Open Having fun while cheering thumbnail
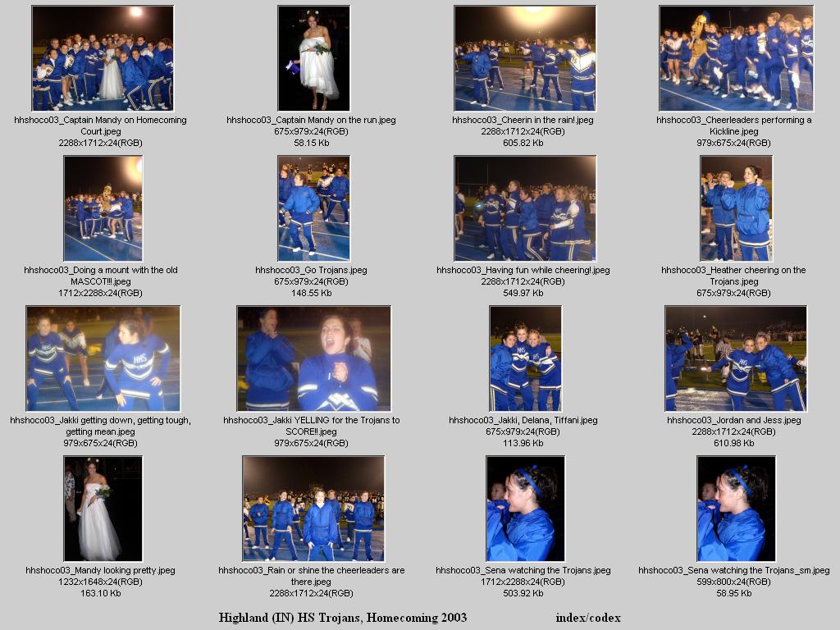840x630 pixels. (525, 208)
